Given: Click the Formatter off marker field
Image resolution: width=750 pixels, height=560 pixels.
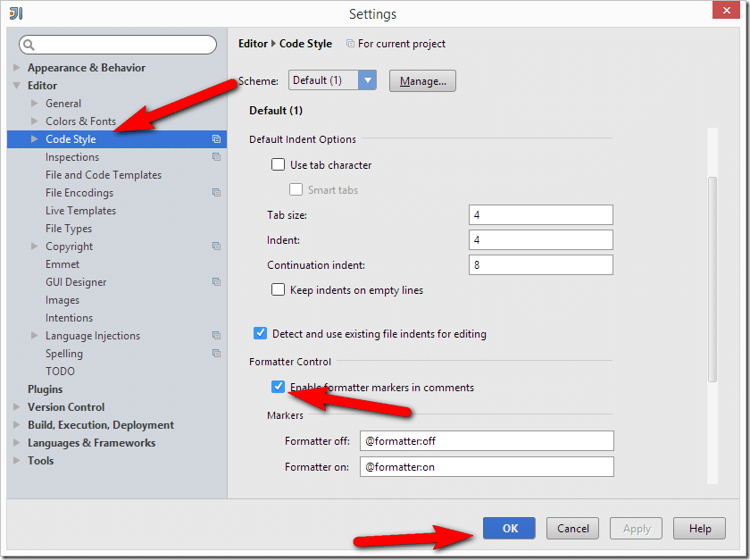Looking at the screenshot, I should point(487,441).
